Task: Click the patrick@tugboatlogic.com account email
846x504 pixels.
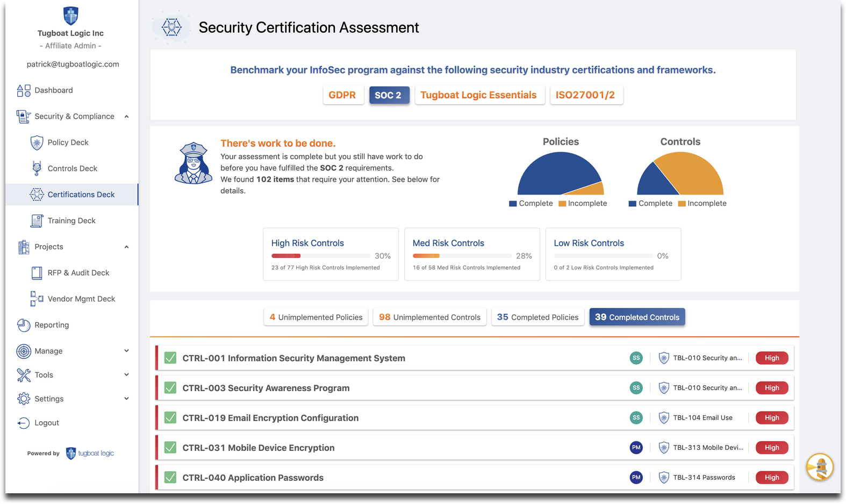Action: click(73, 64)
